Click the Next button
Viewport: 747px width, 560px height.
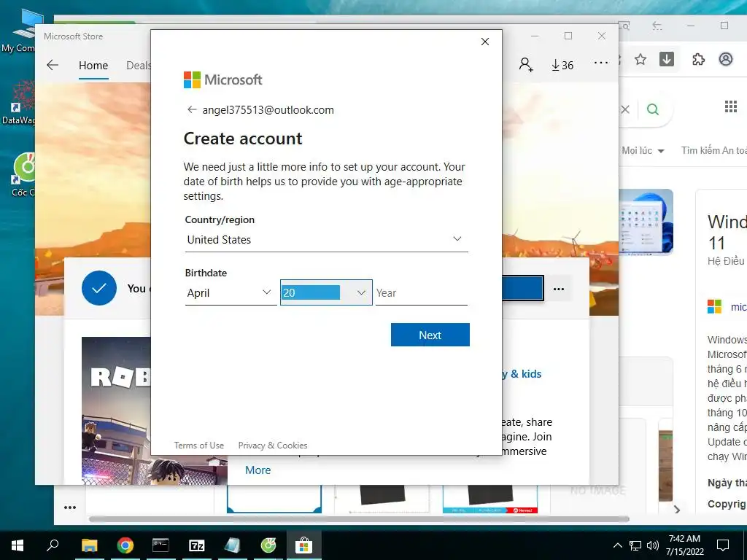pyautogui.click(x=430, y=335)
